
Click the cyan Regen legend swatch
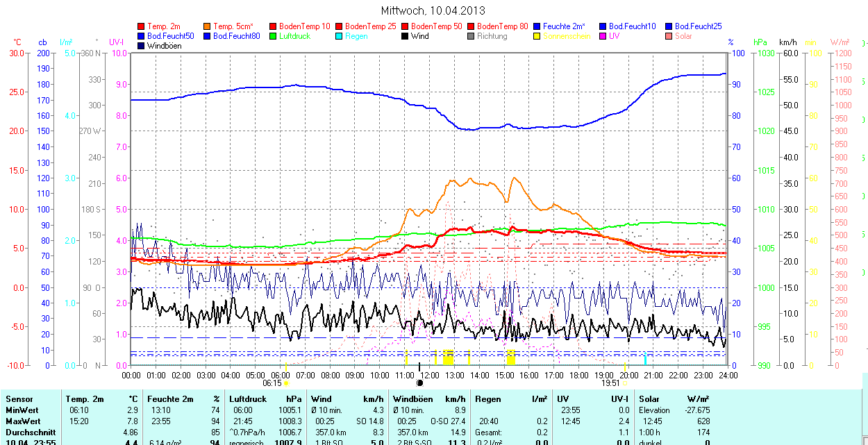tap(339, 36)
